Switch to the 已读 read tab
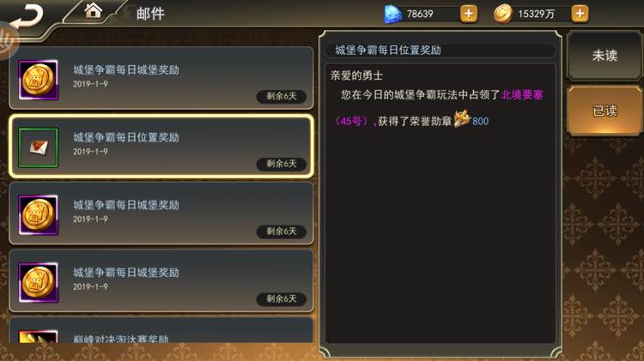This screenshot has width=644, height=361. pyautogui.click(x=605, y=111)
